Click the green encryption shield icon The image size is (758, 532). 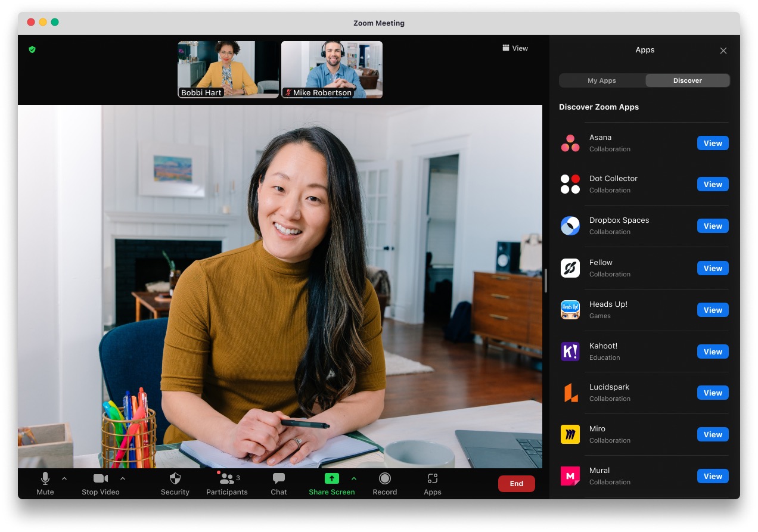tap(32, 49)
